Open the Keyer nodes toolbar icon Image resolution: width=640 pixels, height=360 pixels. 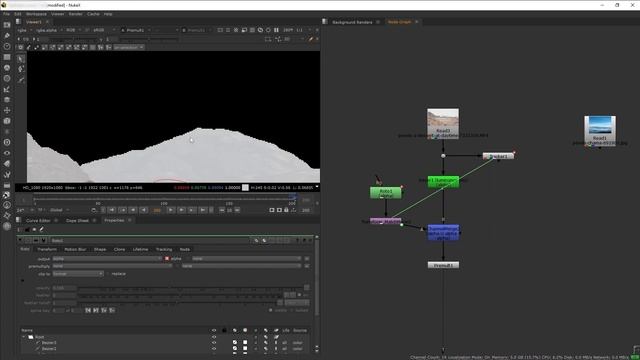[x=7, y=89]
